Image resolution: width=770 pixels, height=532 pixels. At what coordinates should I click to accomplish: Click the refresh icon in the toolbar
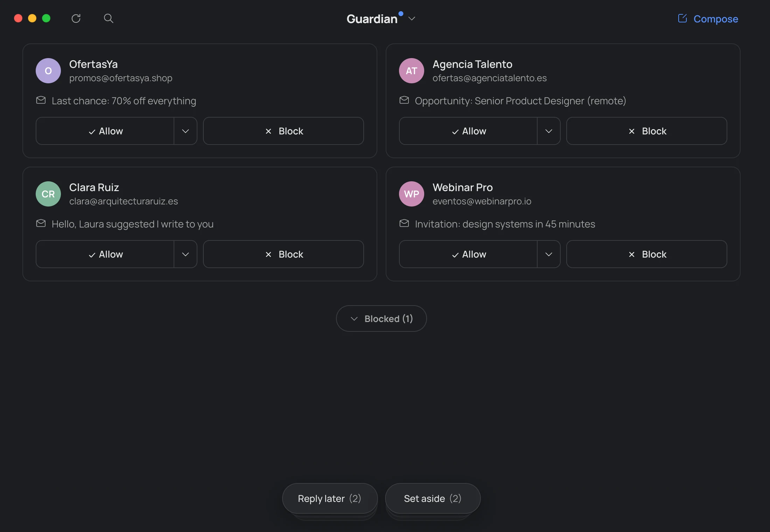pyautogui.click(x=76, y=19)
